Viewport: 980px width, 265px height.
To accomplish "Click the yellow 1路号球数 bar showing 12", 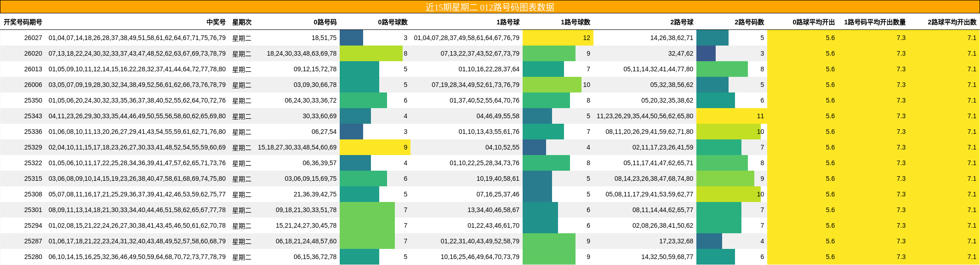I will click(558, 38).
